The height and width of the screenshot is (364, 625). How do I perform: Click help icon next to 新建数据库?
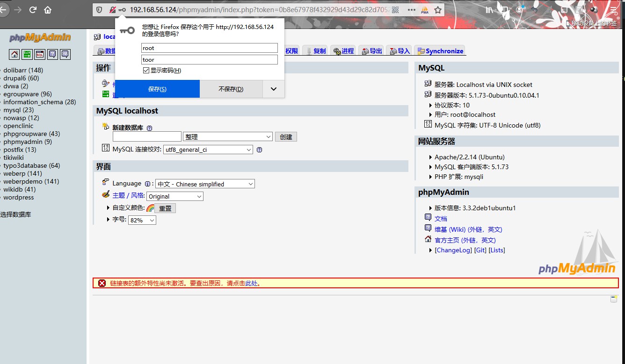click(149, 128)
